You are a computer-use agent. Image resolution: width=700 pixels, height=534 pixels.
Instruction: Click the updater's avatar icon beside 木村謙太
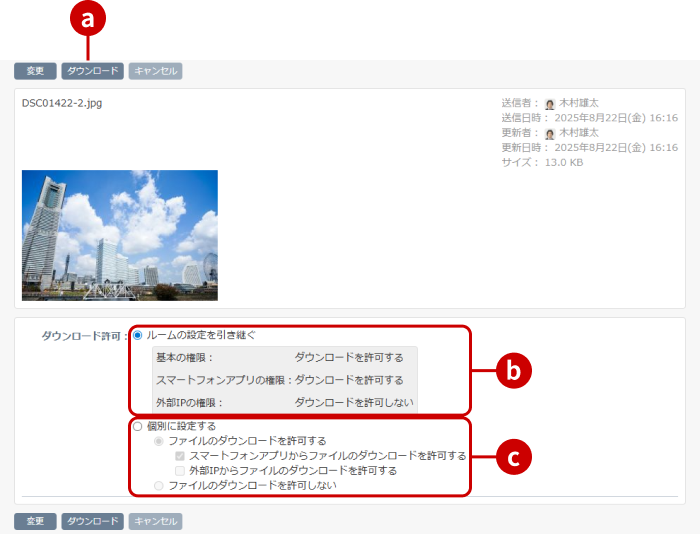click(x=549, y=133)
